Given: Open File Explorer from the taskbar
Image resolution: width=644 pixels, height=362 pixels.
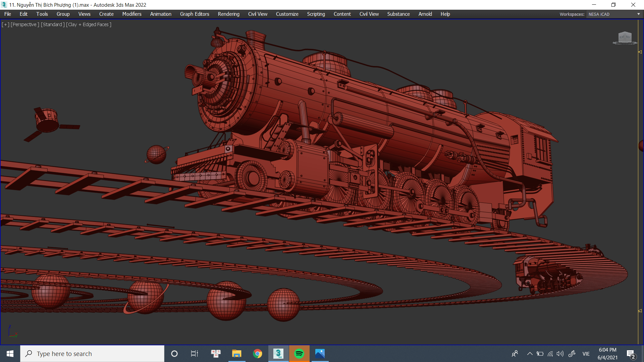Looking at the screenshot, I should (x=236, y=354).
